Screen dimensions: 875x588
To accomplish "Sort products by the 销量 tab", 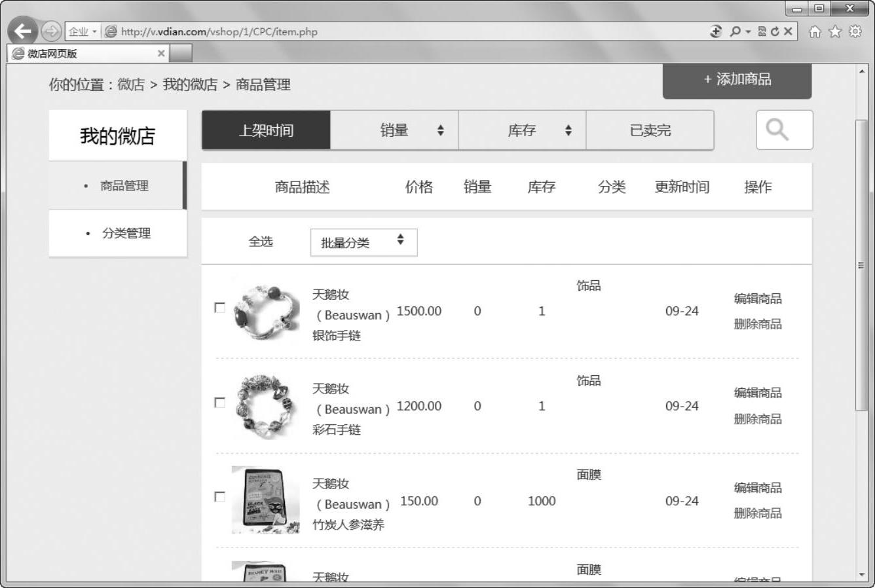I will tap(394, 130).
